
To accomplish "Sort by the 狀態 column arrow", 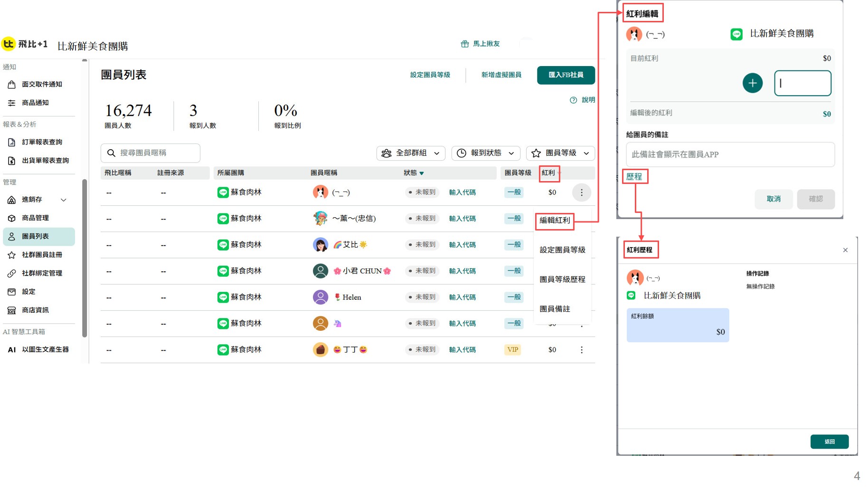I will click(x=422, y=173).
